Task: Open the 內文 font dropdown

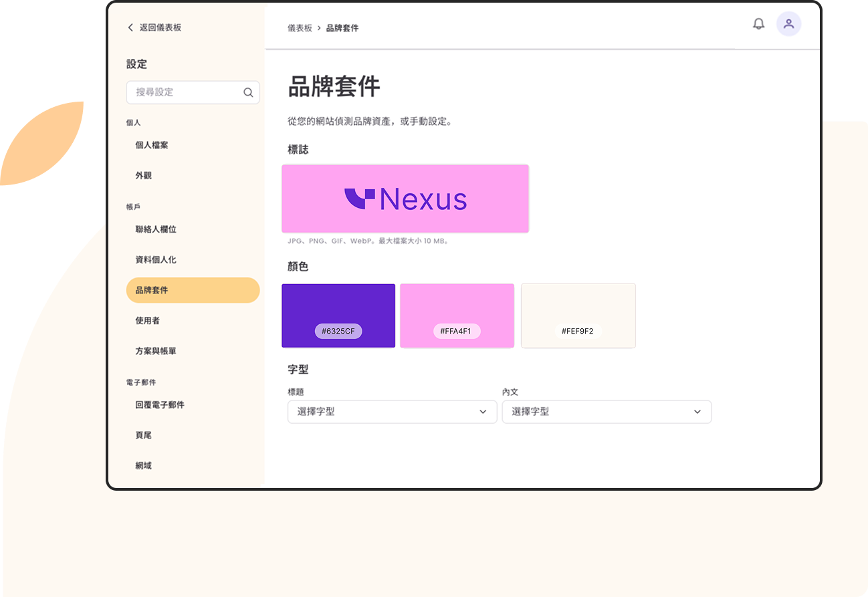Action: pyautogui.click(x=607, y=412)
